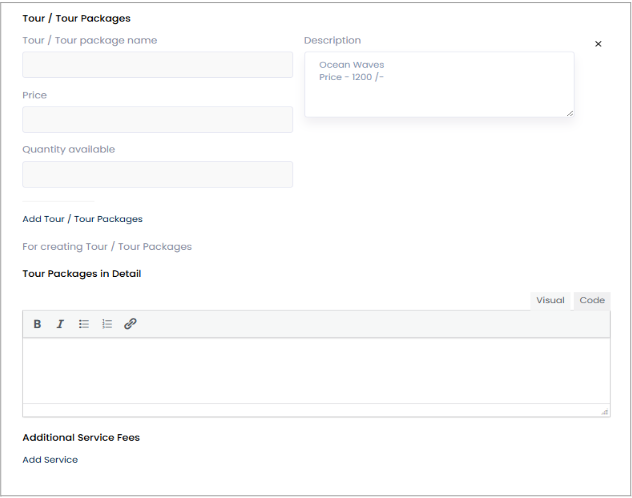Insert a bulleted list in the editor
632x498 pixels.
[84, 324]
